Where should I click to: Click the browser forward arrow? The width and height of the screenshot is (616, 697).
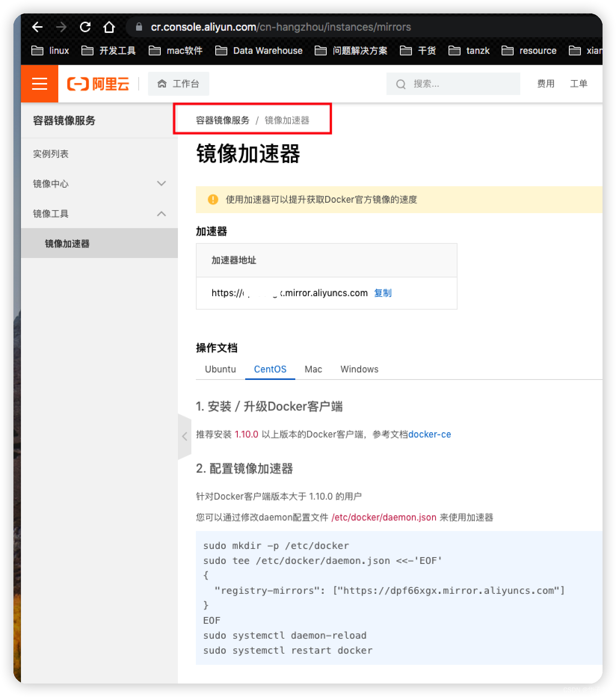coord(61,27)
